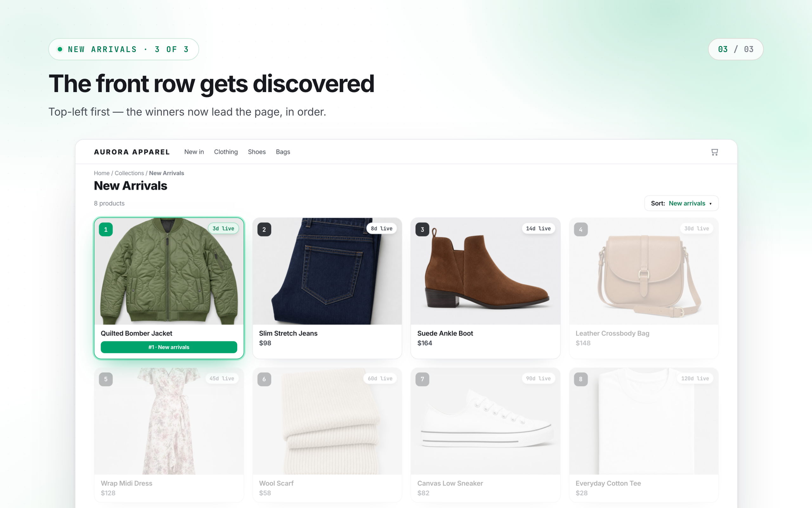
Task: Click the Canvas Low Sneaker title
Action: point(450,483)
